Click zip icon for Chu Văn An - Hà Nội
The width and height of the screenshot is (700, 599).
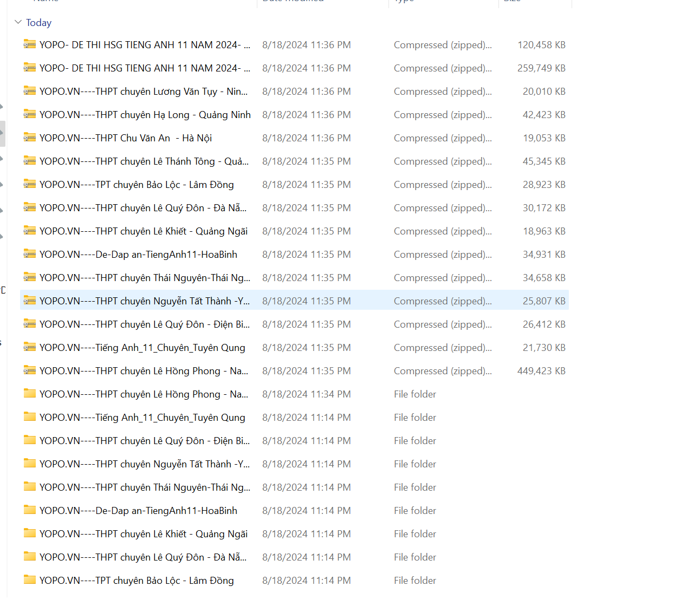(x=30, y=138)
